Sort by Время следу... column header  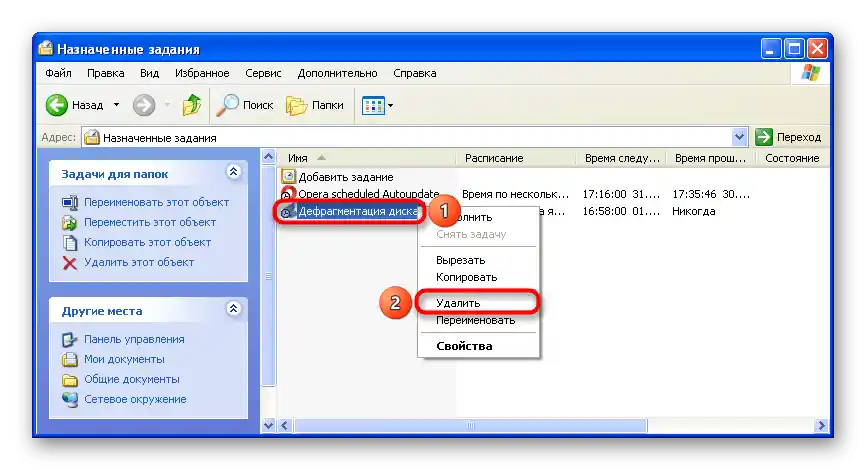[x=621, y=158]
